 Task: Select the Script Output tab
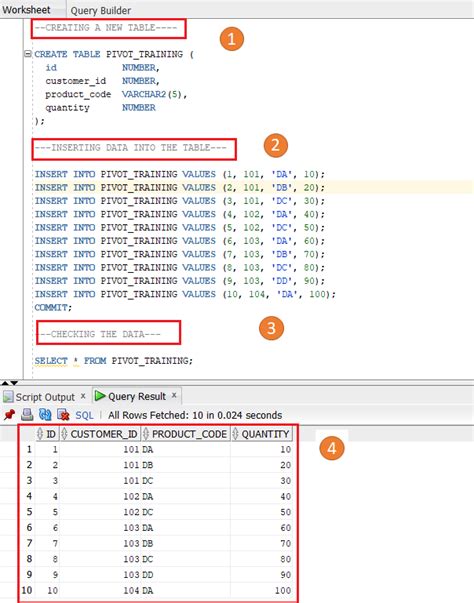coord(45,396)
